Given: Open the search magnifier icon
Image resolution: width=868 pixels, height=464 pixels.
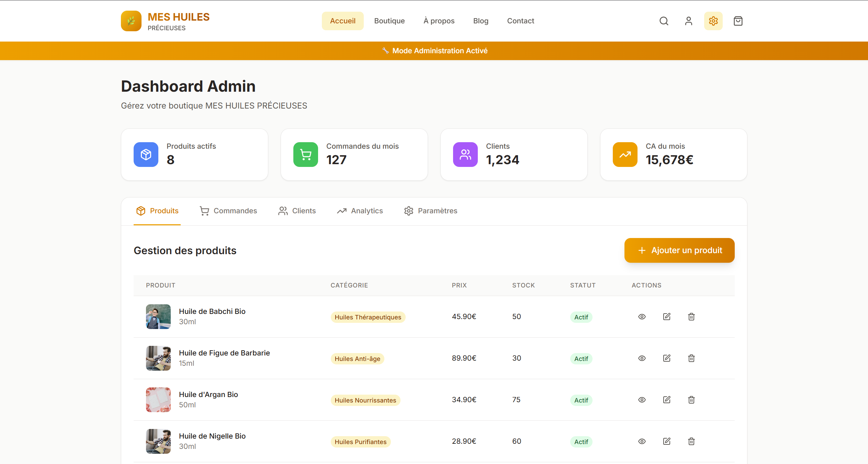Looking at the screenshot, I should point(664,21).
